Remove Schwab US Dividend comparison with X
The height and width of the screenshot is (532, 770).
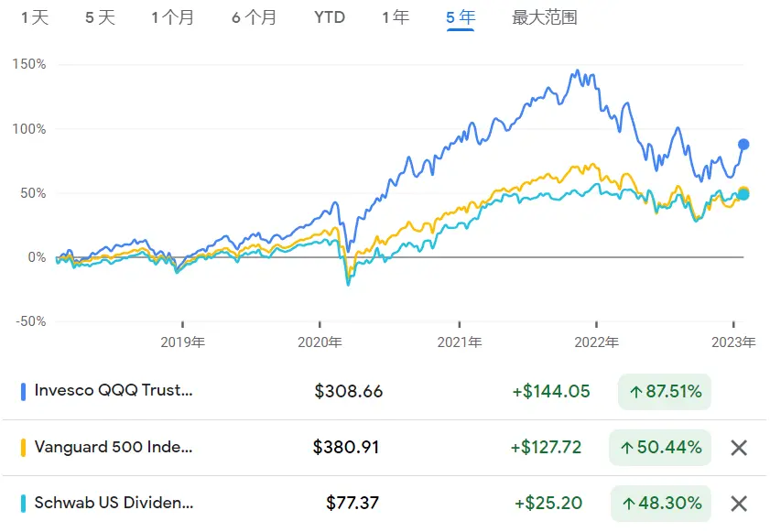pyautogui.click(x=739, y=504)
